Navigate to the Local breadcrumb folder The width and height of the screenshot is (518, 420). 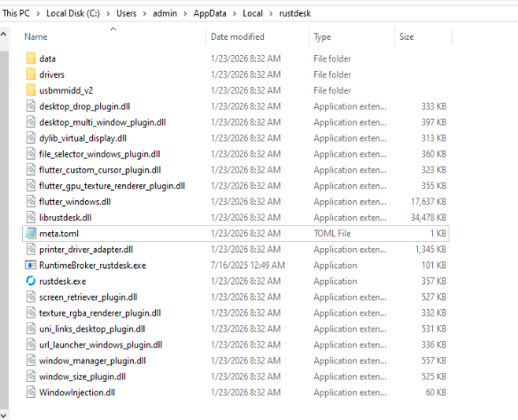pyautogui.click(x=252, y=13)
